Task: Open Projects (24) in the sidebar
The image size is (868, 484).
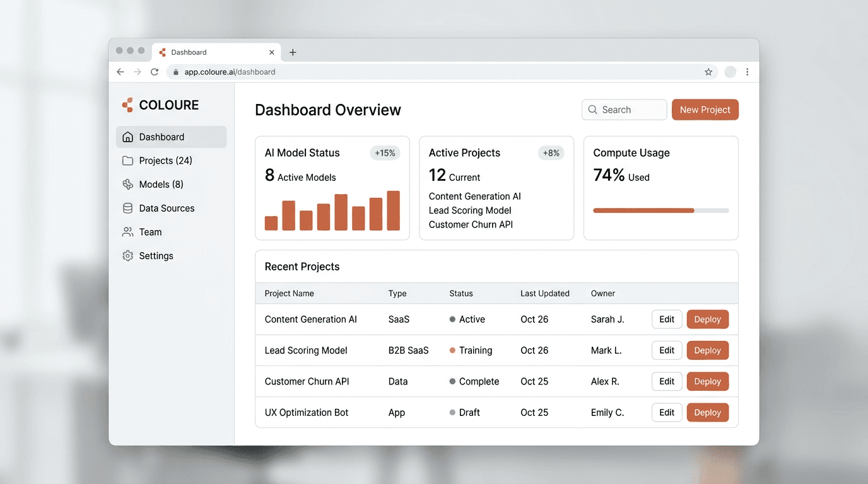Action: tap(171, 161)
